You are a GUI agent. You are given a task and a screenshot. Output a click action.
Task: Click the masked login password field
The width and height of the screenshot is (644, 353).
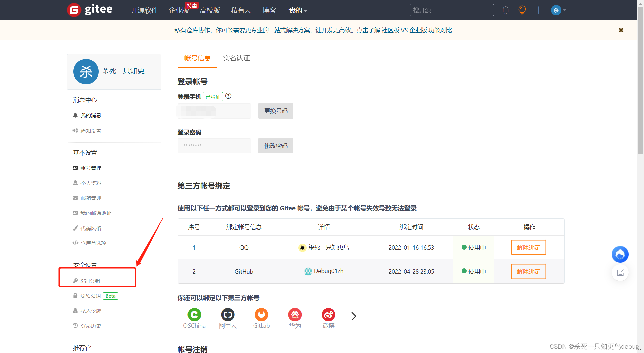214,146
